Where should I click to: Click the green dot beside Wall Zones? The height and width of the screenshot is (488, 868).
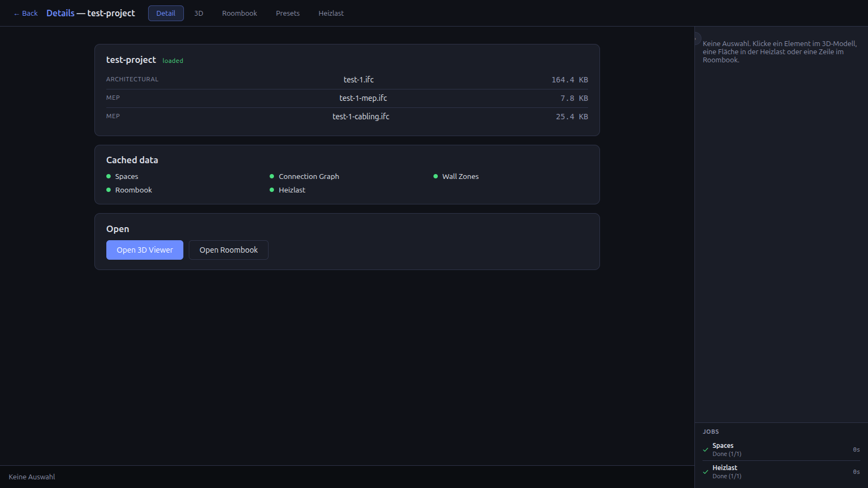(436, 176)
